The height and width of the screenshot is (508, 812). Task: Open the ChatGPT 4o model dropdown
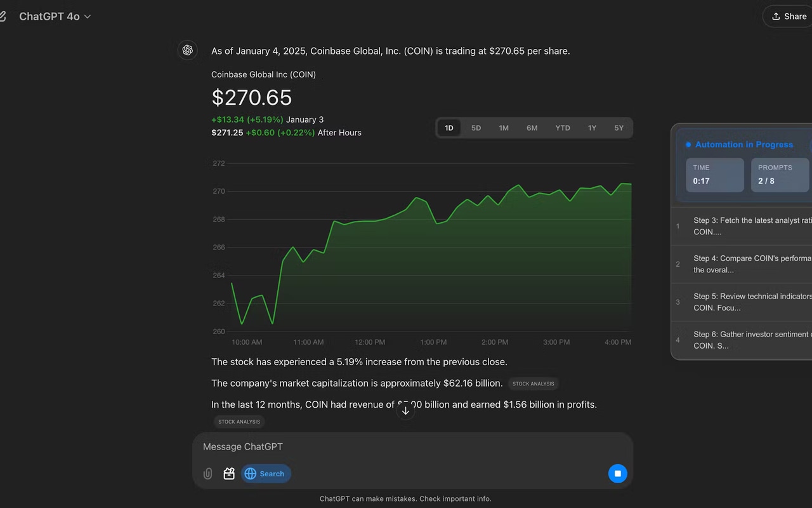coord(55,17)
